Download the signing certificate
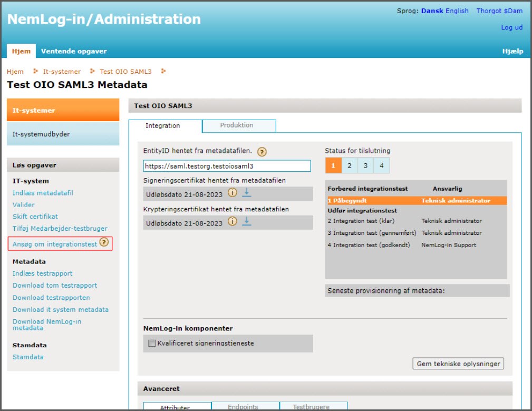Viewport: 532px width, 411px height. pos(247,193)
